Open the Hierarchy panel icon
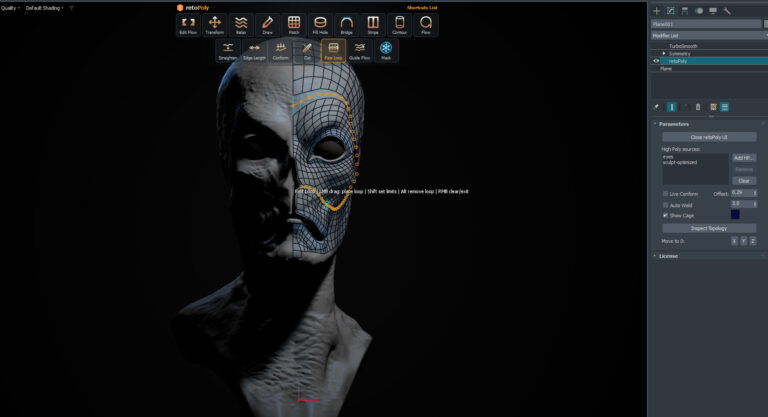This screenshot has height=417, width=768. (685, 11)
